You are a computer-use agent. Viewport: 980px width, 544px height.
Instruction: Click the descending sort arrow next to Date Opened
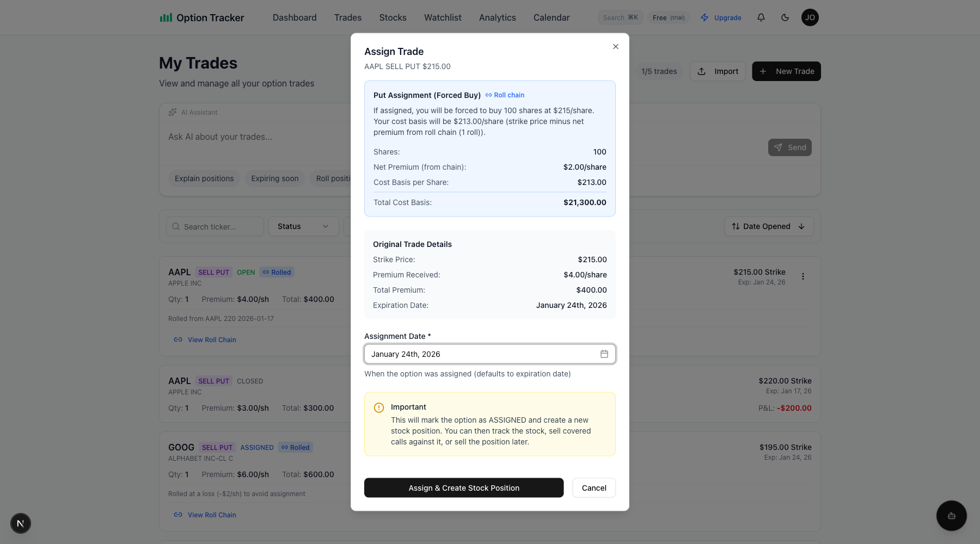point(801,226)
